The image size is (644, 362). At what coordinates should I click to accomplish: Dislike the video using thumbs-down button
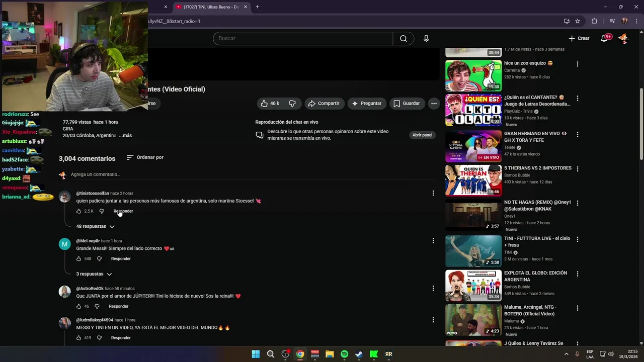(292, 104)
